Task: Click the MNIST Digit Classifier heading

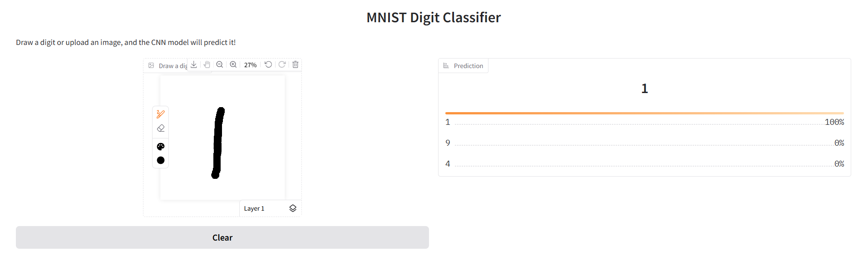Action: coord(434,17)
